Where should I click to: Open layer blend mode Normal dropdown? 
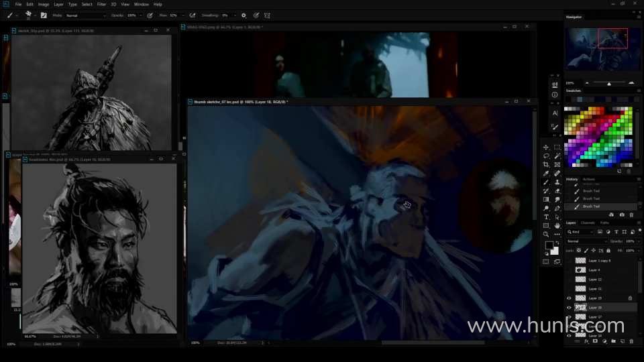coord(586,241)
